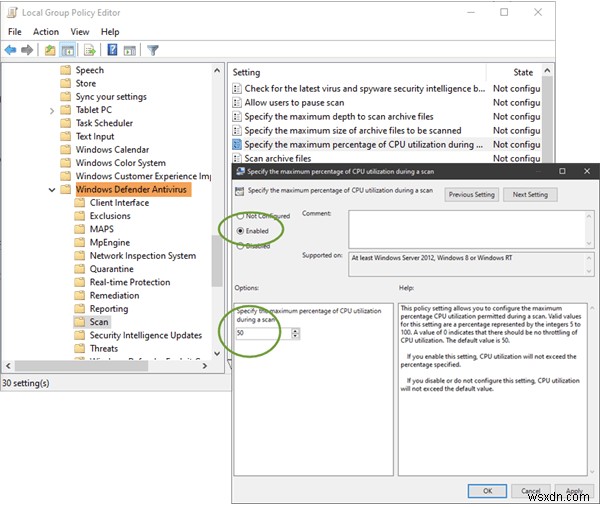Click the Scan archive files policy icon

pyautogui.click(x=237, y=158)
